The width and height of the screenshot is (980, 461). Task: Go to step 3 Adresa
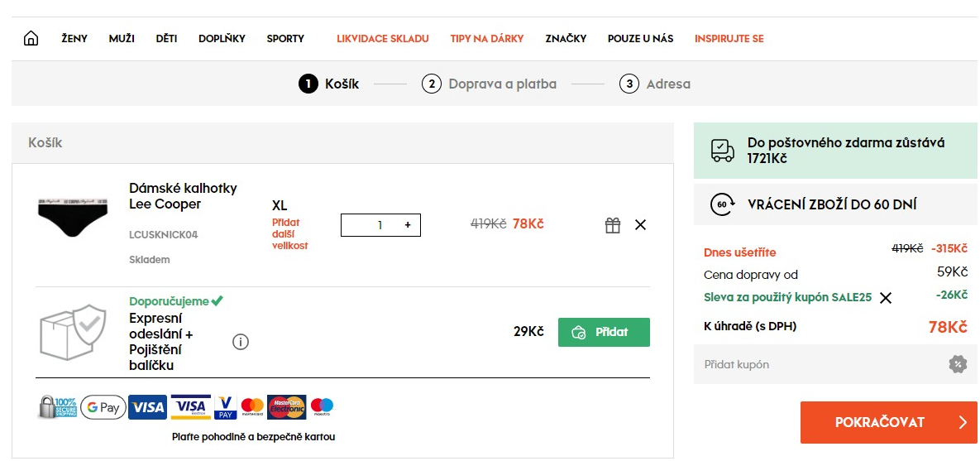(655, 84)
